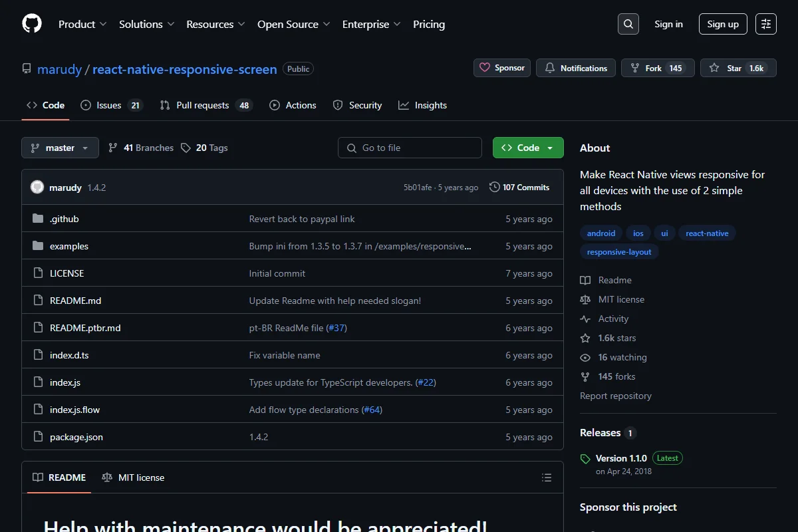Open the green Code dropdown
The height and width of the screenshot is (532, 798).
pos(528,148)
